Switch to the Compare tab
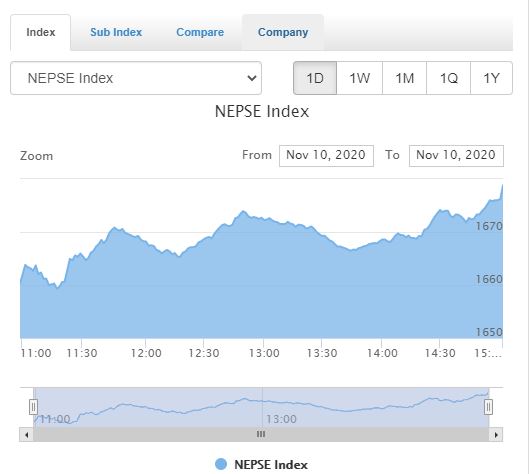 (x=200, y=32)
